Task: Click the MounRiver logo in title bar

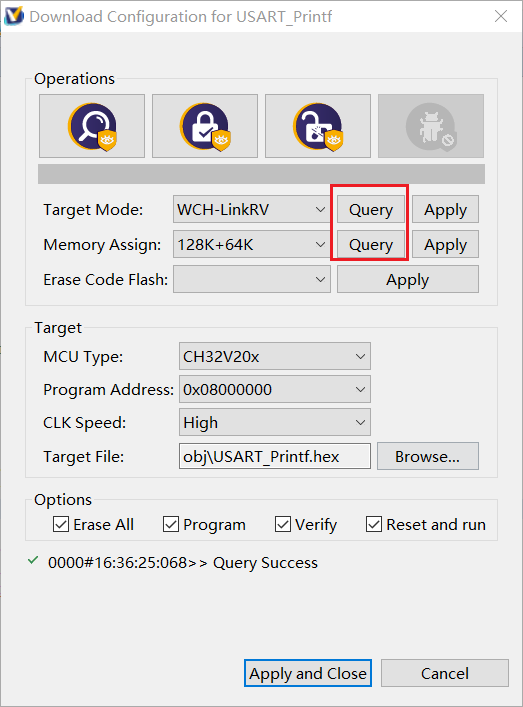Action: coord(14,16)
